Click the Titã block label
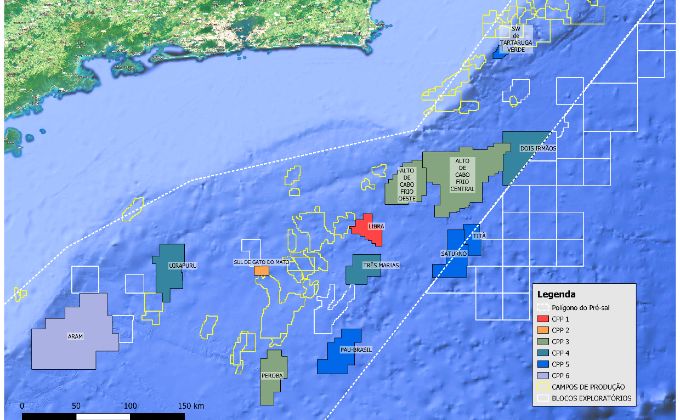Image resolution: width=680 pixels, height=420 pixels. tap(479, 235)
